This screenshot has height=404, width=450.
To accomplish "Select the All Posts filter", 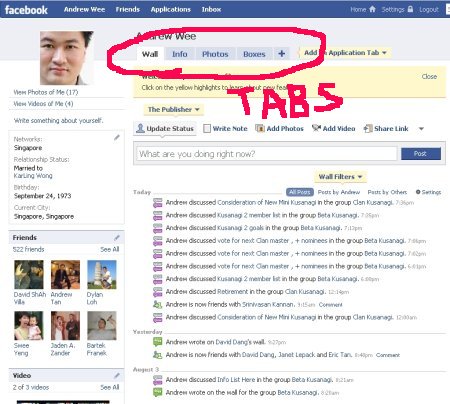I will pos(300,192).
